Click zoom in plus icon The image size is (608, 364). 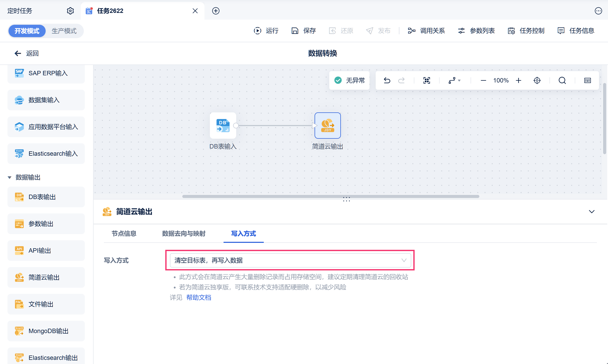coord(519,80)
